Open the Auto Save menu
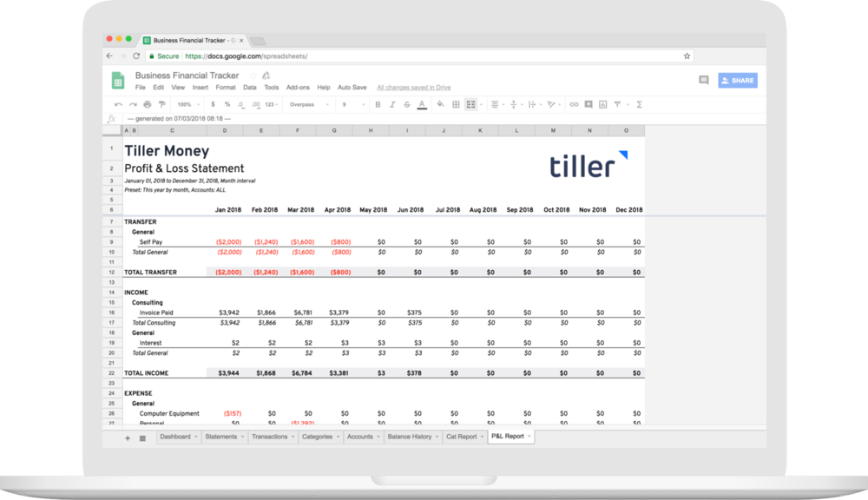 pos(352,88)
